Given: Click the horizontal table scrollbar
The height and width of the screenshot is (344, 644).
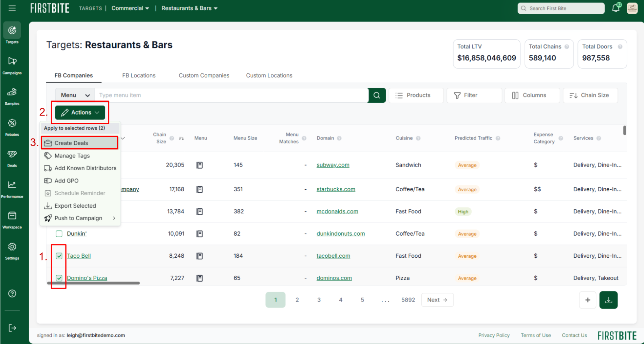Looking at the screenshot, I should (94, 283).
